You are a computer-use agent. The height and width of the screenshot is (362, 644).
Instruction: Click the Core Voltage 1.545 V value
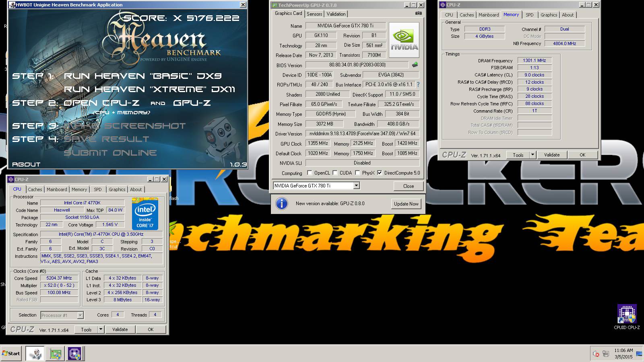110,224
